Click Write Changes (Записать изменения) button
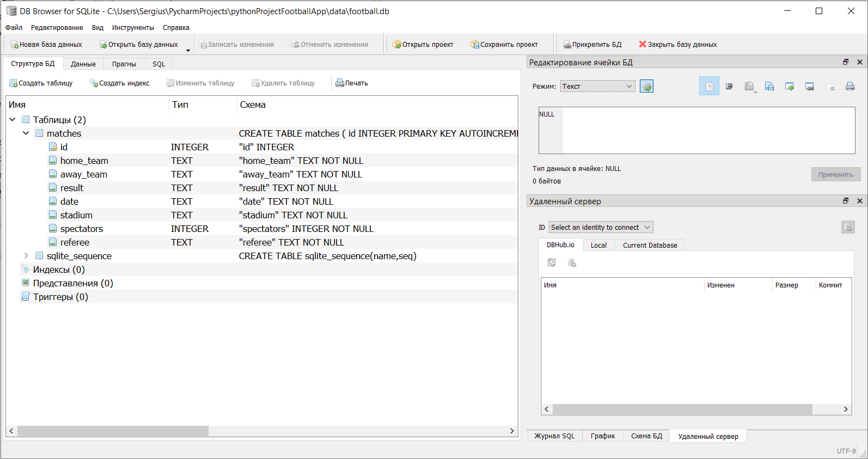 (236, 45)
